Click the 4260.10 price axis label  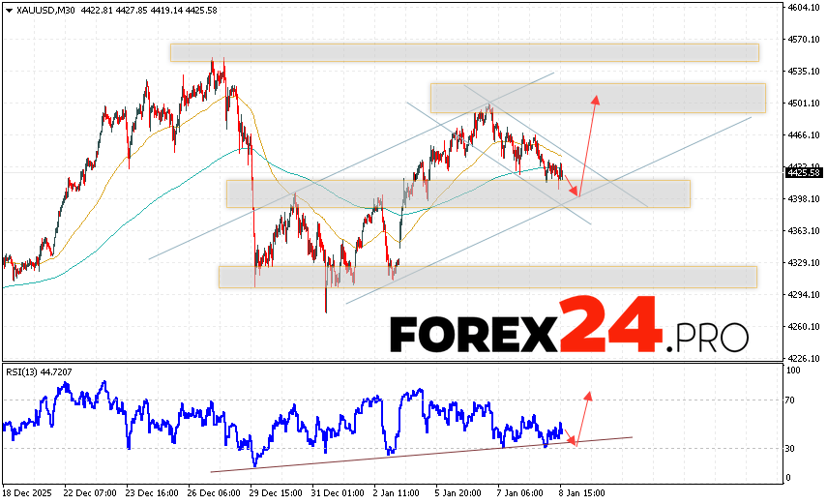pyautogui.click(x=804, y=327)
